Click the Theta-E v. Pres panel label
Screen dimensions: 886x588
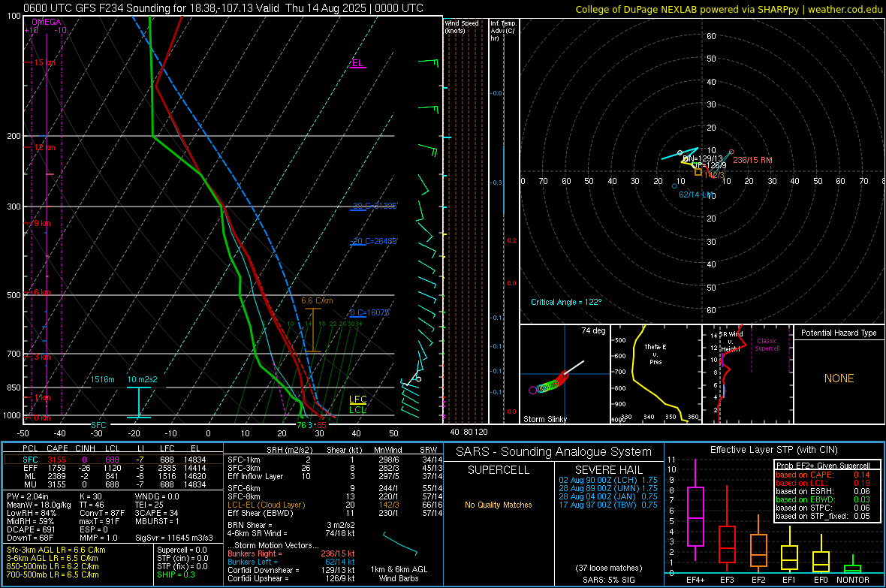(x=655, y=354)
